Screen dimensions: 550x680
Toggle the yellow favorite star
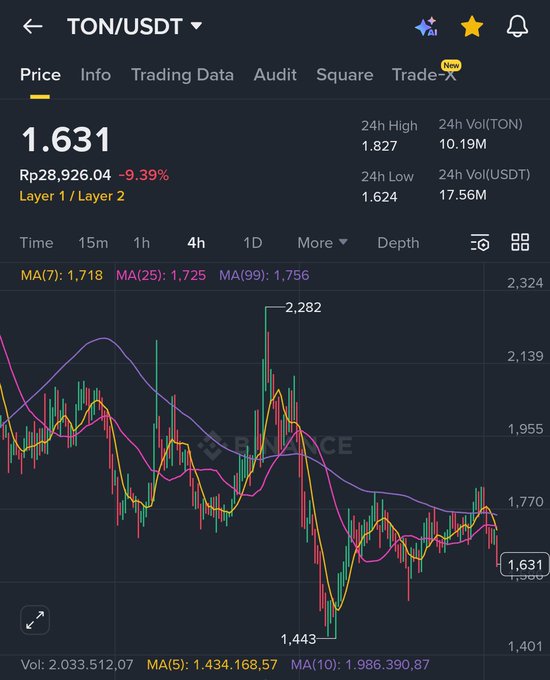pyautogui.click(x=472, y=26)
